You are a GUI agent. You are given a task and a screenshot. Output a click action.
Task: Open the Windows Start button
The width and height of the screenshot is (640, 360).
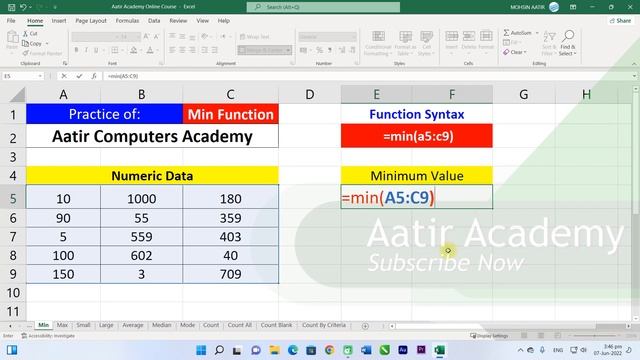point(201,350)
